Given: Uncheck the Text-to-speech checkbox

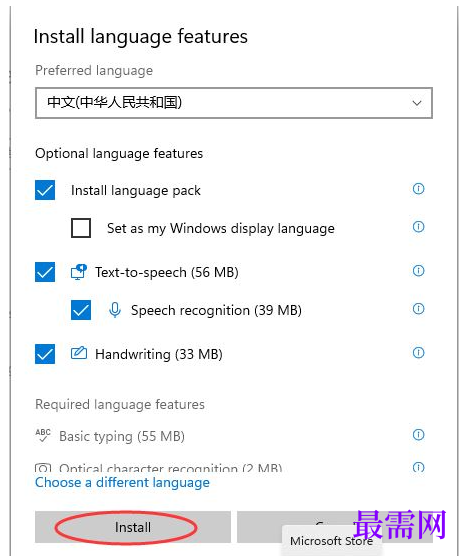Looking at the screenshot, I should coord(45,272).
